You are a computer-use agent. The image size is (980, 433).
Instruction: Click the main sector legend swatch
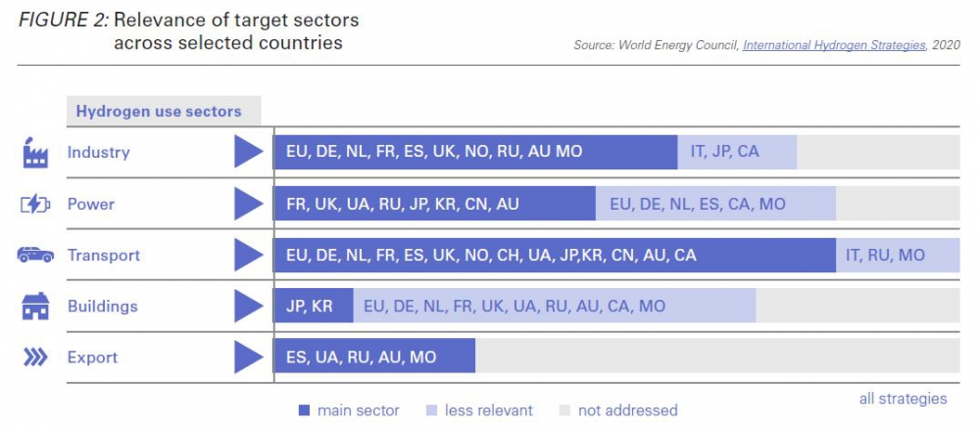304,410
